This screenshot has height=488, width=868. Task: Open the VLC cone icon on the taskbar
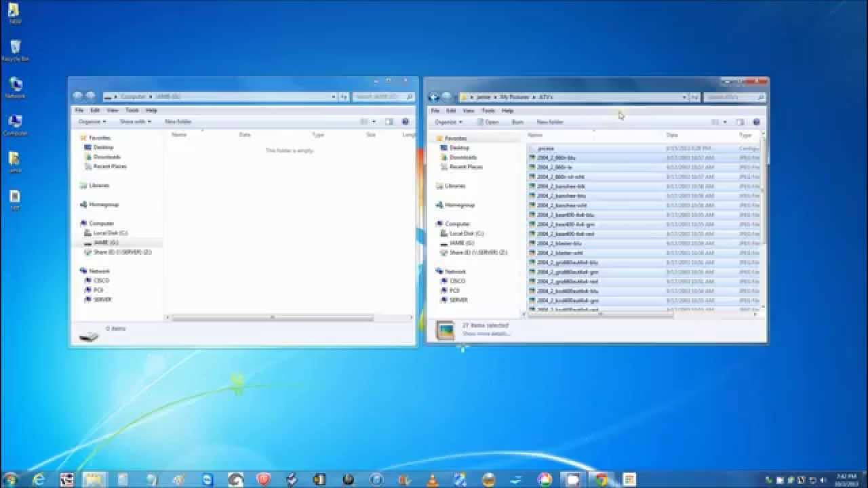click(x=432, y=479)
